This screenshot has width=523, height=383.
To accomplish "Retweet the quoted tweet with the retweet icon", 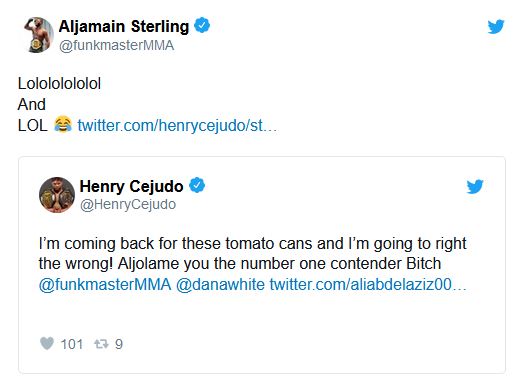I will pos(101,344).
